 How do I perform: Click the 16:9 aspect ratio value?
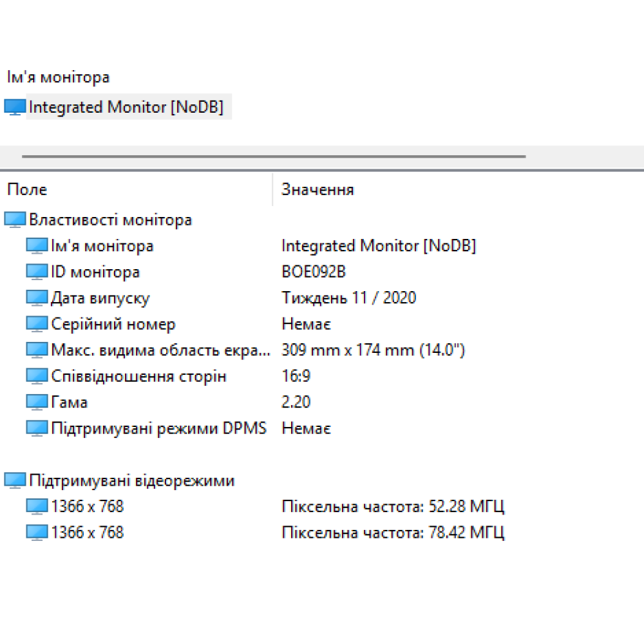click(296, 377)
